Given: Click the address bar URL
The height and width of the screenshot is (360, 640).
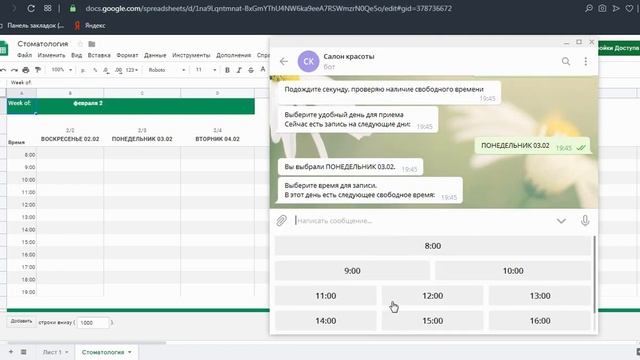Looking at the screenshot, I should [268, 8].
